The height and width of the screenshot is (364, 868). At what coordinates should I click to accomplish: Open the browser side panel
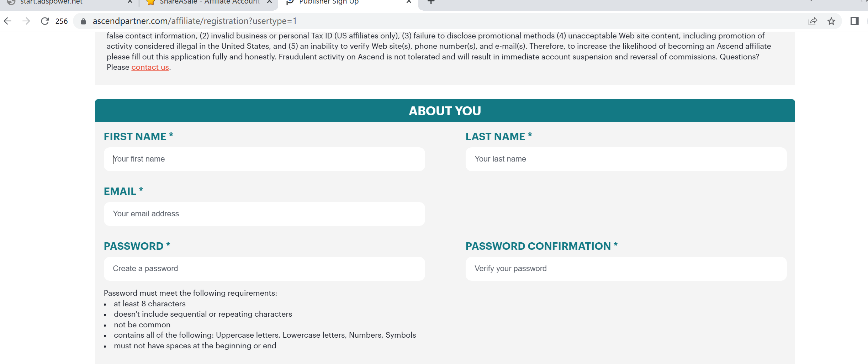coord(854,21)
